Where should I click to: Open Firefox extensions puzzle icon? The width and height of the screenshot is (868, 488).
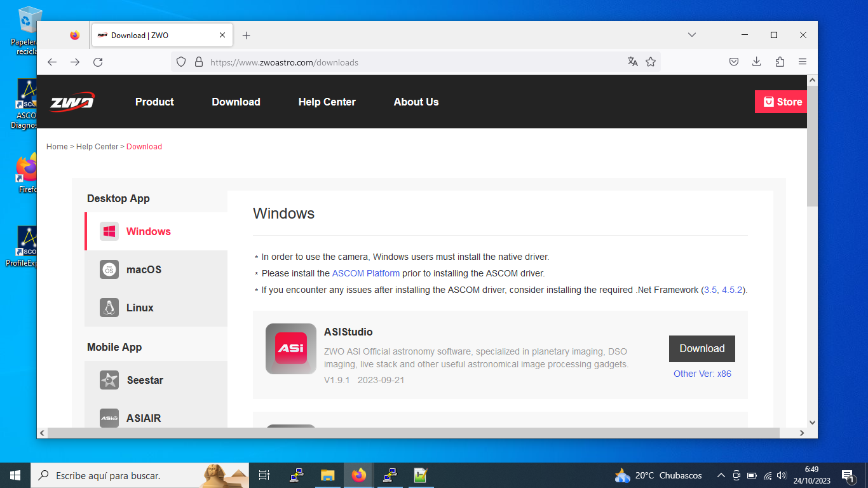(x=780, y=62)
